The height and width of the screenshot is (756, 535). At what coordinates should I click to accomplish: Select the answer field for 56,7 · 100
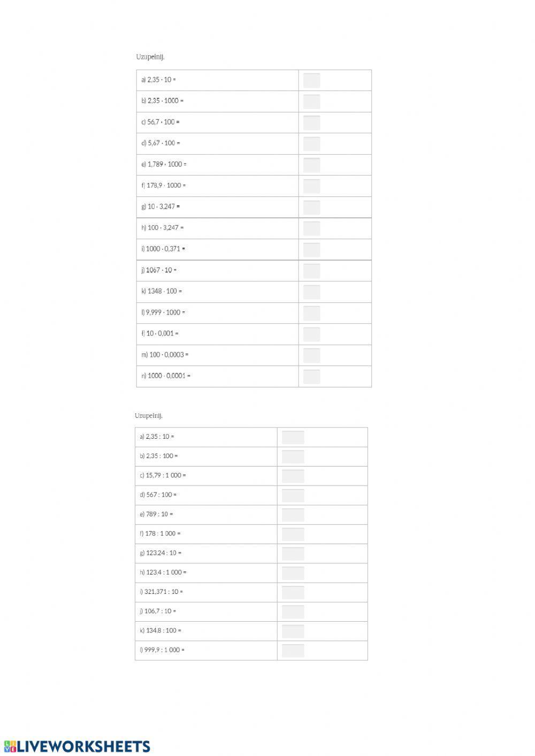tap(311, 123)
